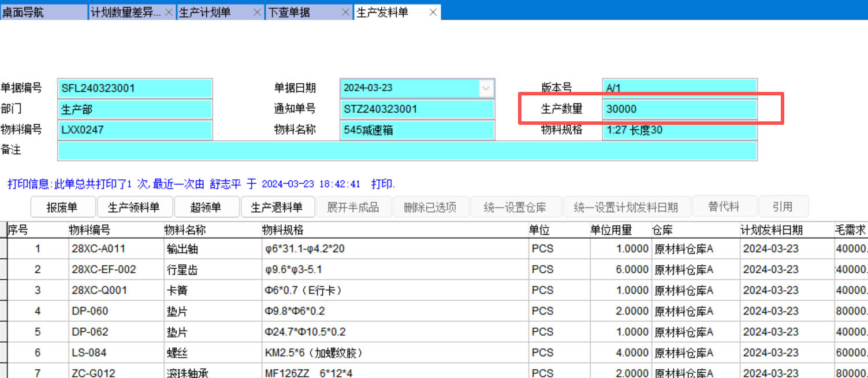Click the 通知单号 field STZ240323001
Image resolution: width=868 pixels, height=378 pixels.
tap(417, 109)
